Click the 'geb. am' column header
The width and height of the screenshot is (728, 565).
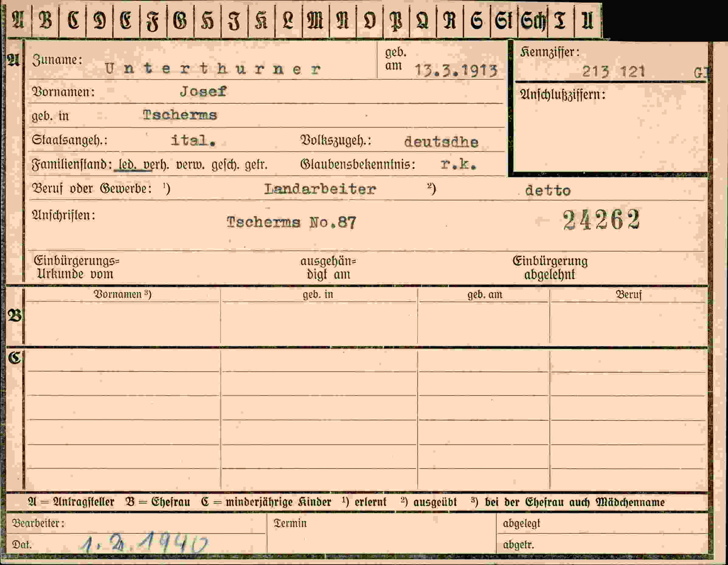485,295
